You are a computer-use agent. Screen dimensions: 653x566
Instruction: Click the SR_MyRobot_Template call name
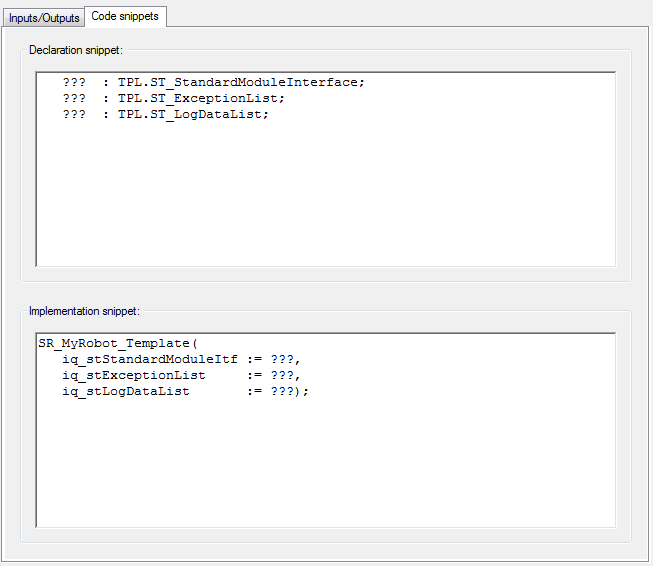[116, 344]
